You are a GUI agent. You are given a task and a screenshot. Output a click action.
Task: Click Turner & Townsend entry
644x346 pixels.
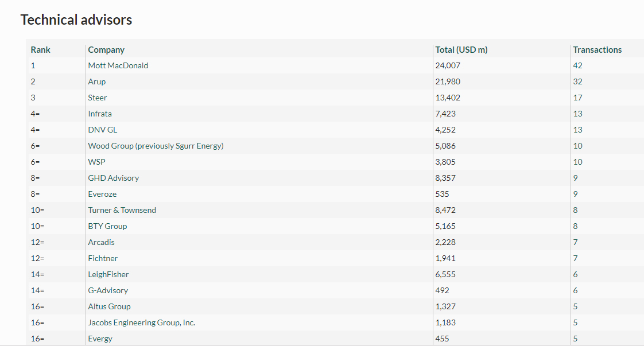coord(122,210)
